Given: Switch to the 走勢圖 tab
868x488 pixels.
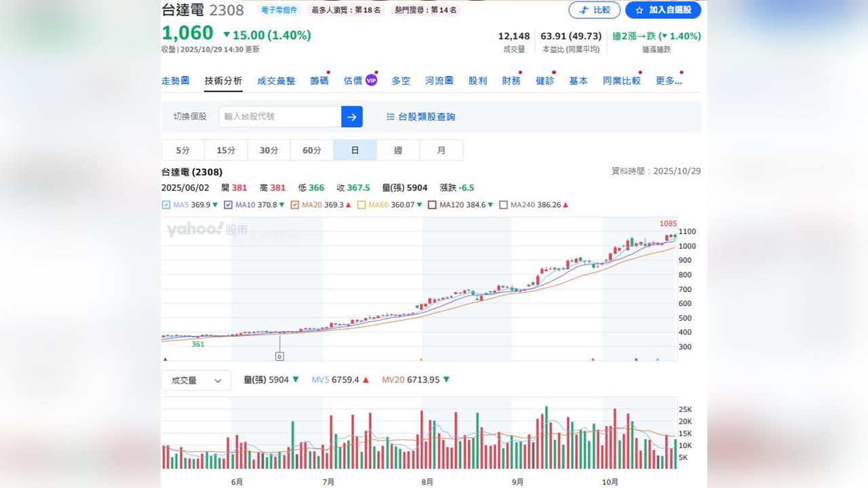Looking at the screenshot, I should click(176, 80).
